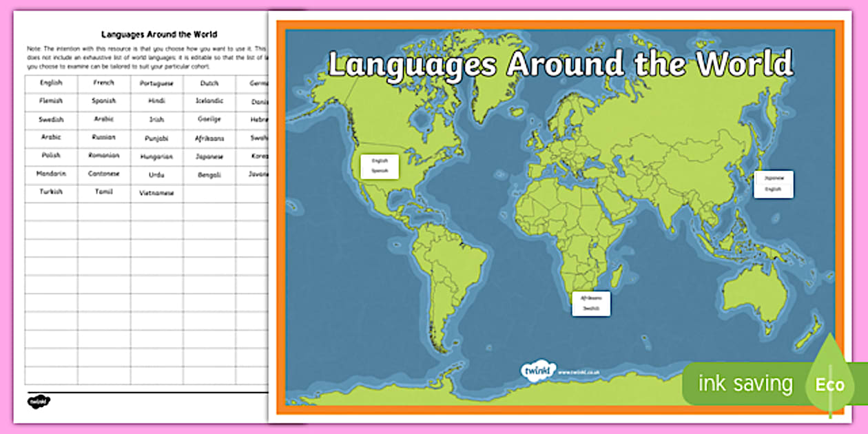Select the Tamil cell in the worksheet
868x434 pixels.
click(104, 192)
